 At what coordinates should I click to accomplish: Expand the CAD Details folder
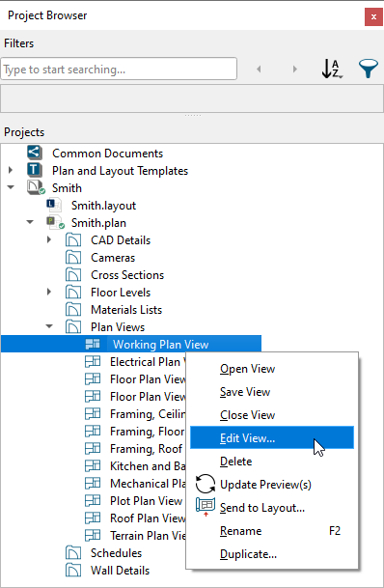point(49,239)
